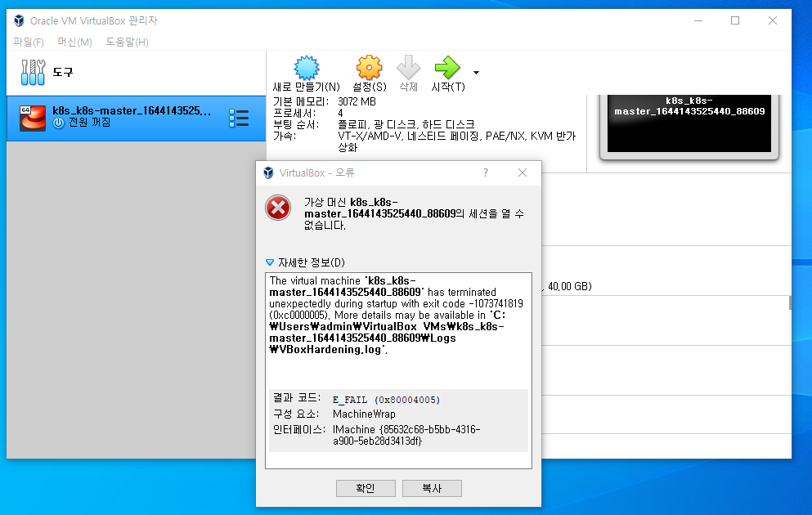This screenshot has height=515, width=812.
Task: Open the Help (도움말) menu
Action: tap(127, 42)
